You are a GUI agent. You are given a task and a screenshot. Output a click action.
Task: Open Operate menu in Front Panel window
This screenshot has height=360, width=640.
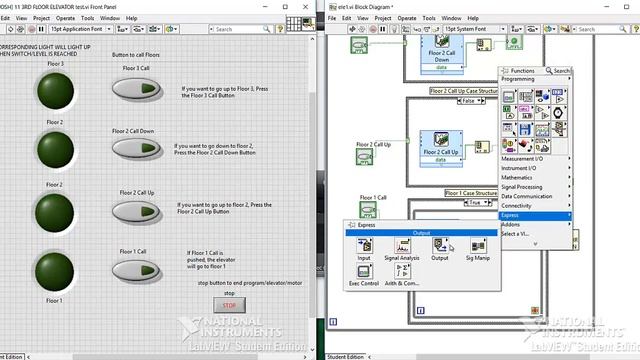tap(65, 18)
